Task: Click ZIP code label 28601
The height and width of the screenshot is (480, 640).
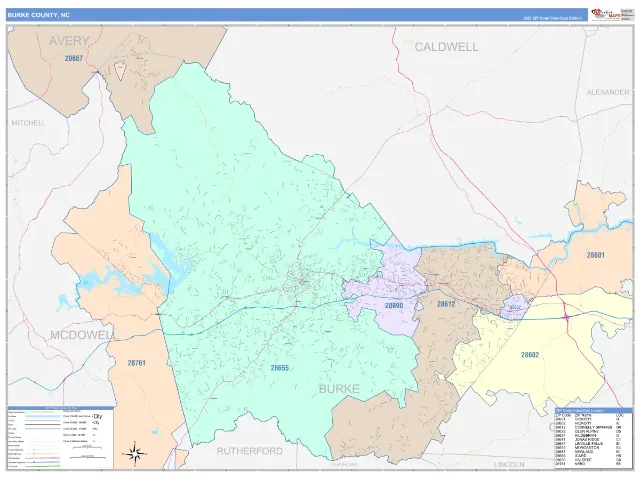Action: [x=596, y=255]
